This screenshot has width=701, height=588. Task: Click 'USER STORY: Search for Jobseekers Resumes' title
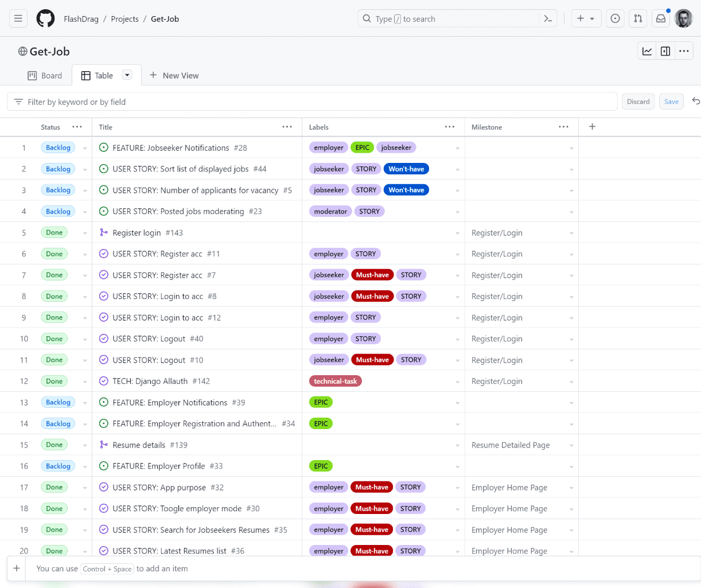click(191, 529)
